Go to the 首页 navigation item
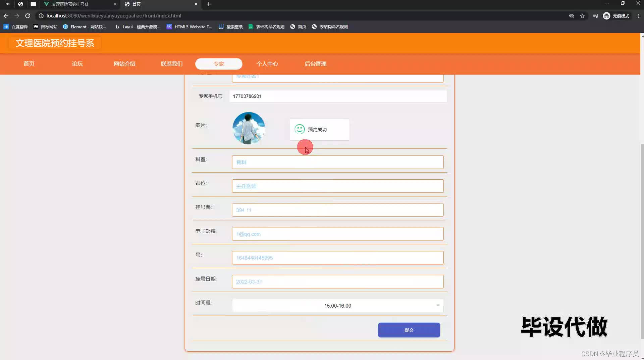This screenshot has height=360, width=644. pos(29,64)
